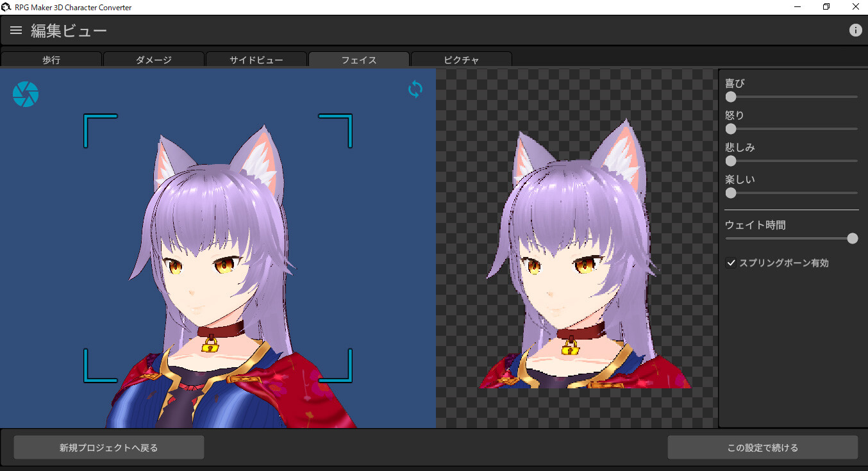Image resolution: width=868 pixels, height=471 pixels.
Task: Open the ピクチャ tab
Action: point(462,60)
